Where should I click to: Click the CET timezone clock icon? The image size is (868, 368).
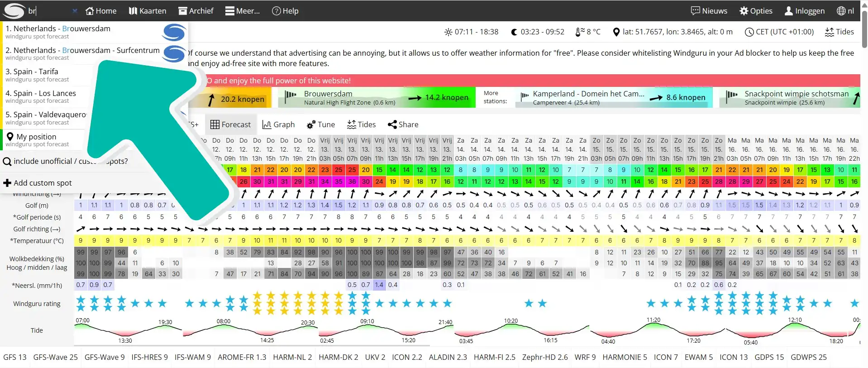tap(749, 32)
